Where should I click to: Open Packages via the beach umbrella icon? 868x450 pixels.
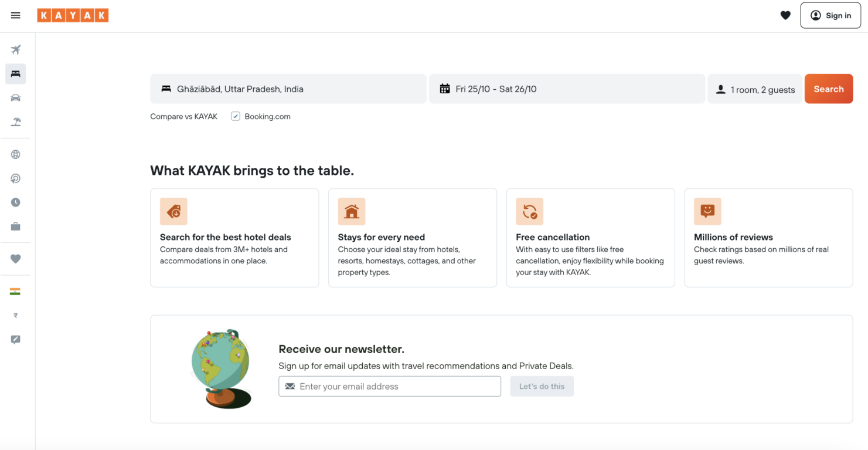[x=16, y=121]
